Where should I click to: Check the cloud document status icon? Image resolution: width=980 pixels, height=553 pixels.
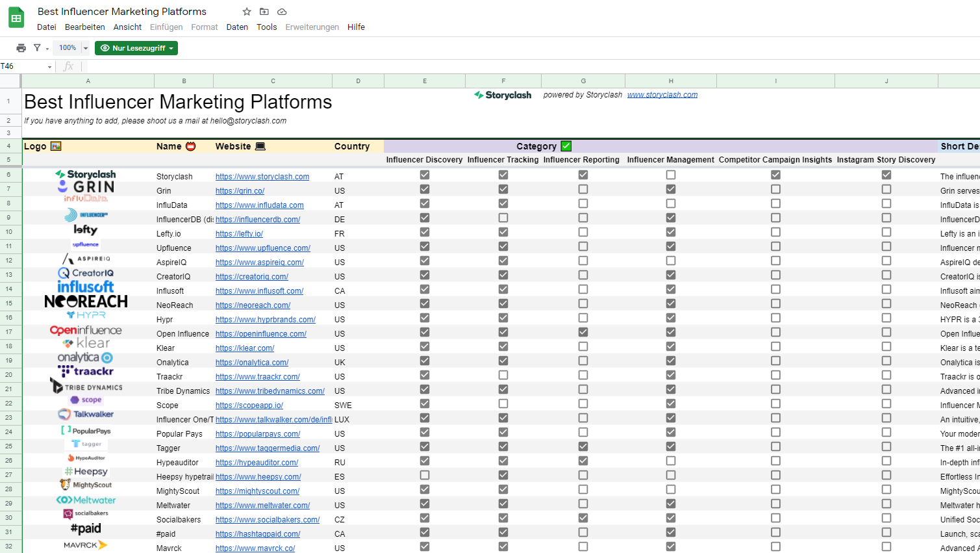tap(282, 12)
